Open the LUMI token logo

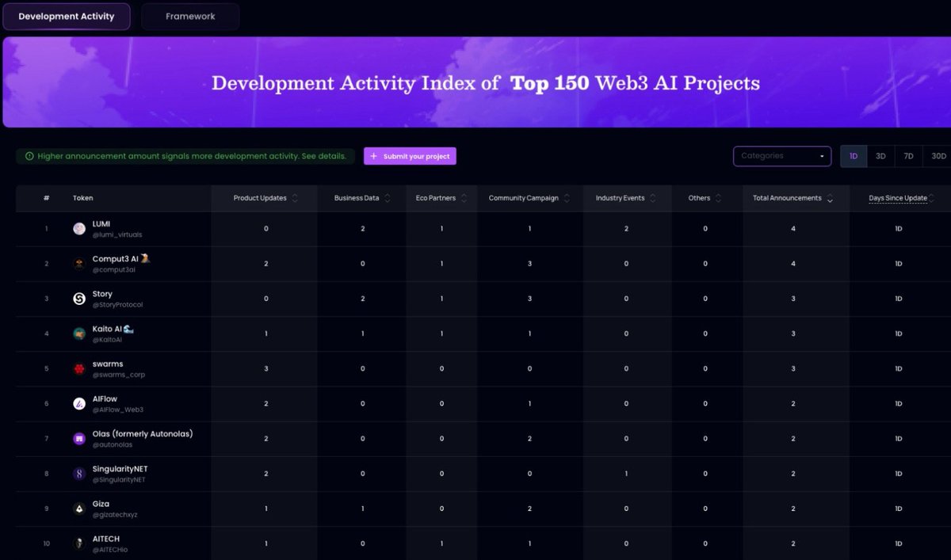[x=79, y=229]
